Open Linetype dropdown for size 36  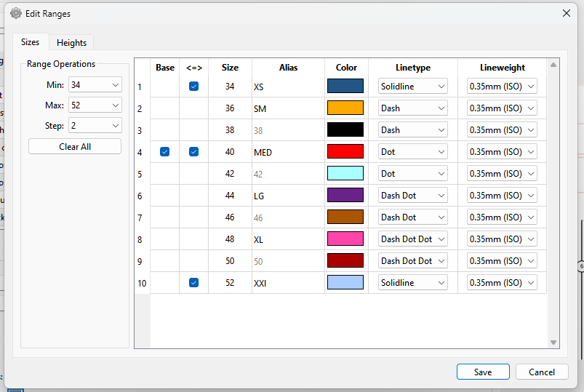(x=412, y=108)
